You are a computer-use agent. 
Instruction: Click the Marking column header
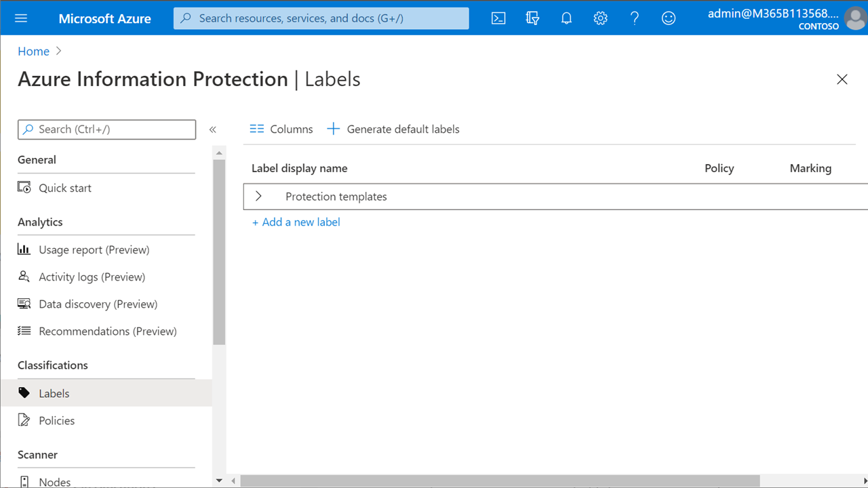[810, 168]
